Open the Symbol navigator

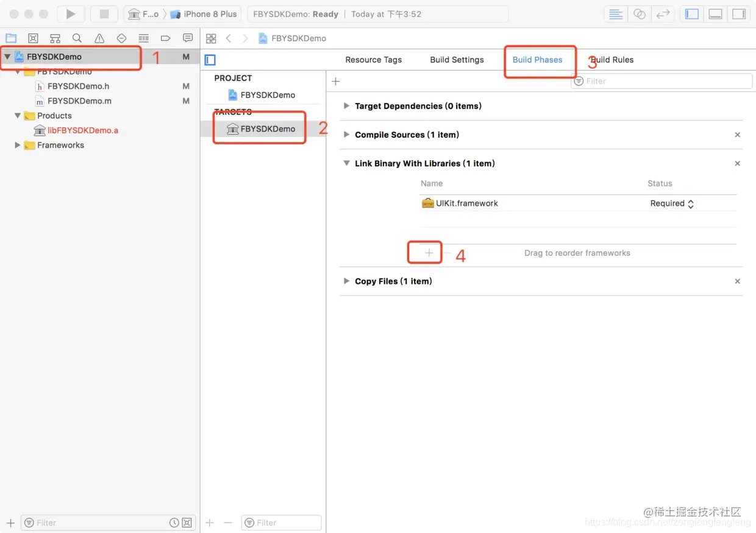coord(55,38)
